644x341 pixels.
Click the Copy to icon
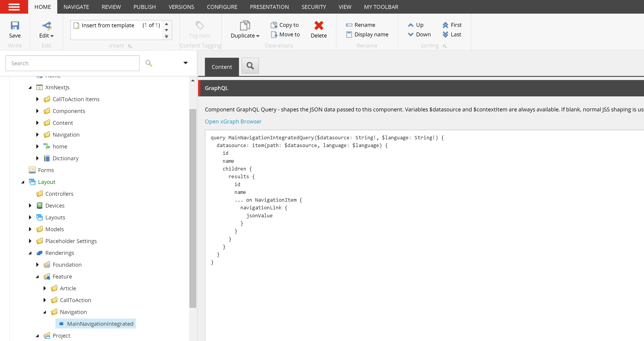(274, 25)
